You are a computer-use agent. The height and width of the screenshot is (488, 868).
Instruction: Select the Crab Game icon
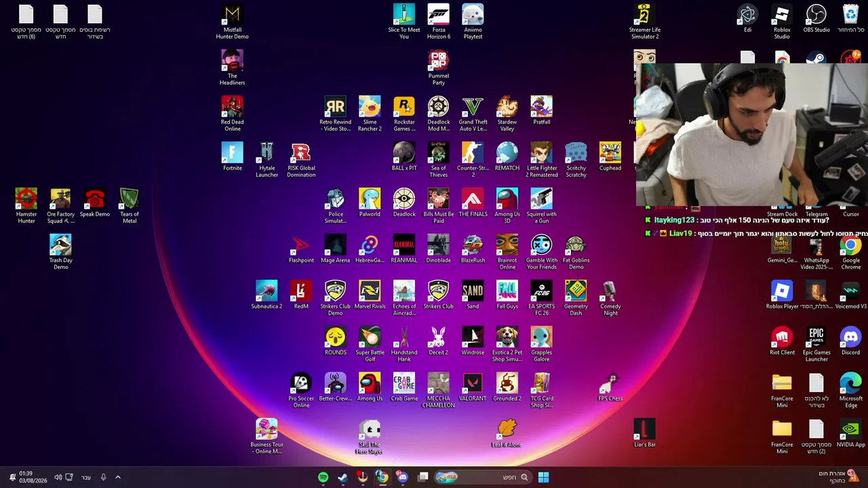[x=404, y=387]
